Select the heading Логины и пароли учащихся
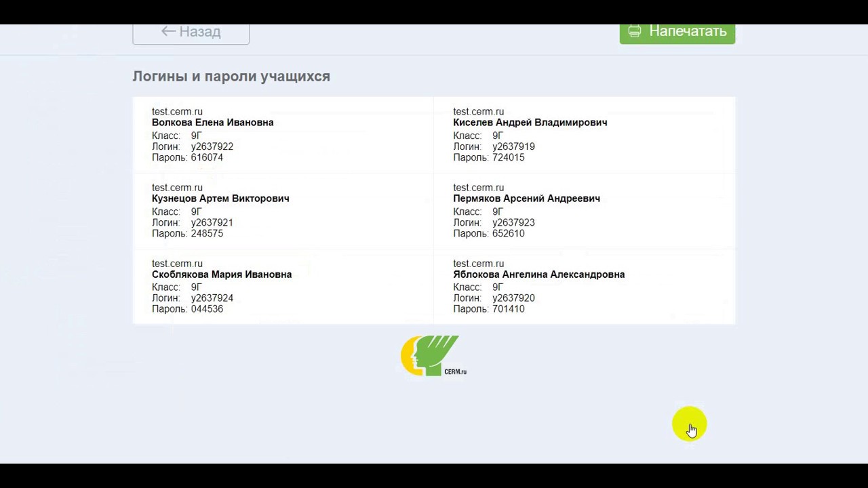The image size is (868, 488). pos(231,77)
